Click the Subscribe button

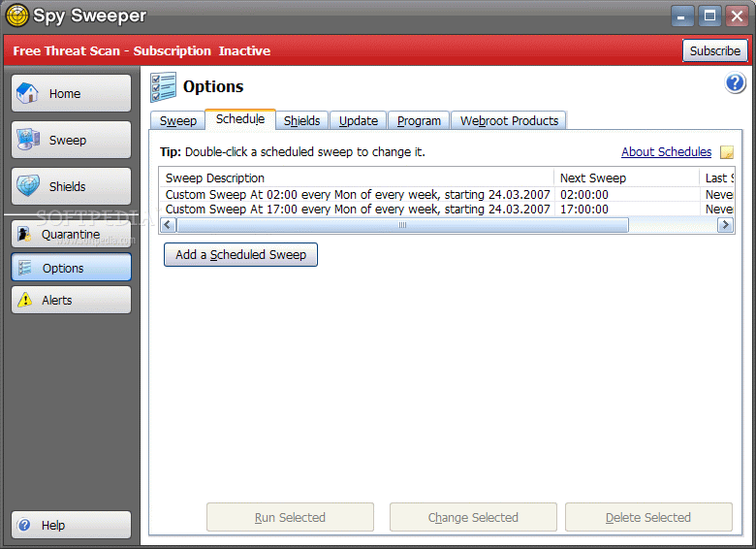point(715,50)
